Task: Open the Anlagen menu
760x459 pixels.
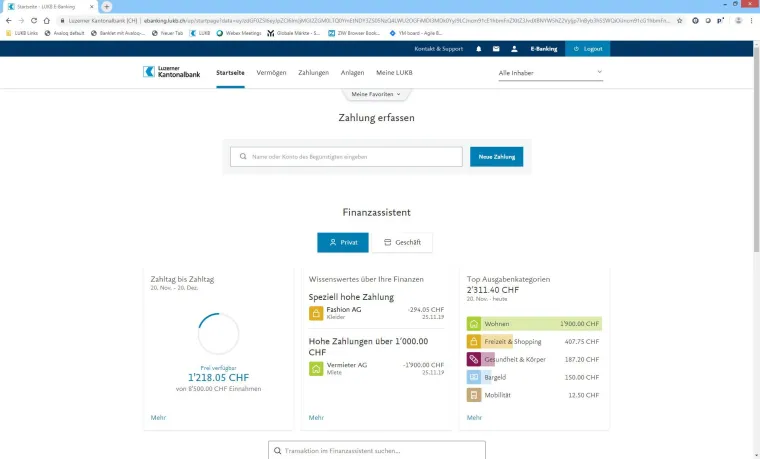Action: (x=352, y=72)
